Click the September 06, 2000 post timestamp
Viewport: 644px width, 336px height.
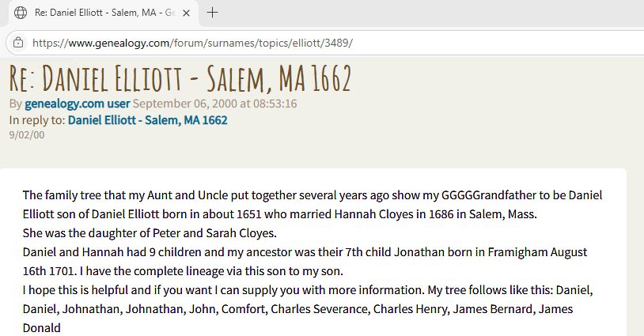tap(215, 104)
